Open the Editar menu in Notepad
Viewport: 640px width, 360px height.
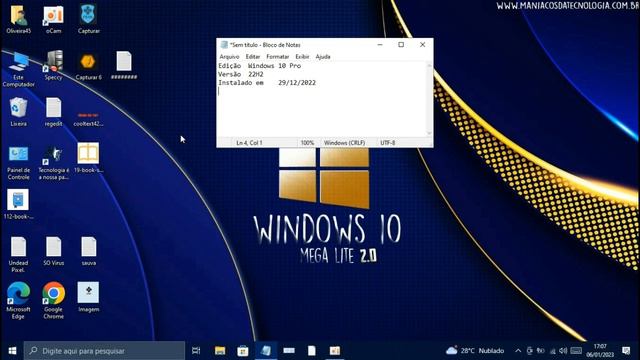(x=253, y=57)
